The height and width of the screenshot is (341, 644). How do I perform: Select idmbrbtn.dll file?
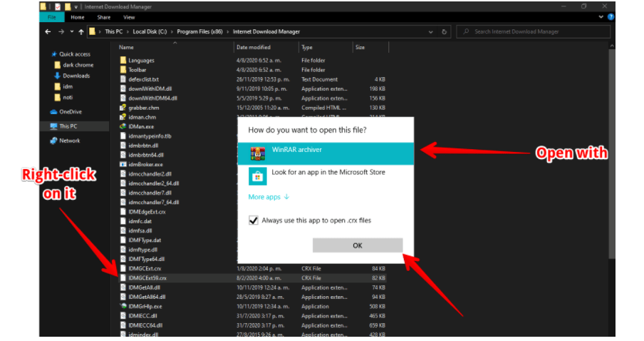tap(143, 146)
